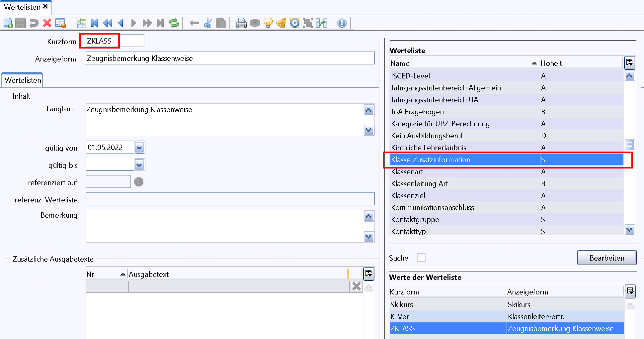Click the Hoheit column header
Screen dimensions: 644x339
581,63
